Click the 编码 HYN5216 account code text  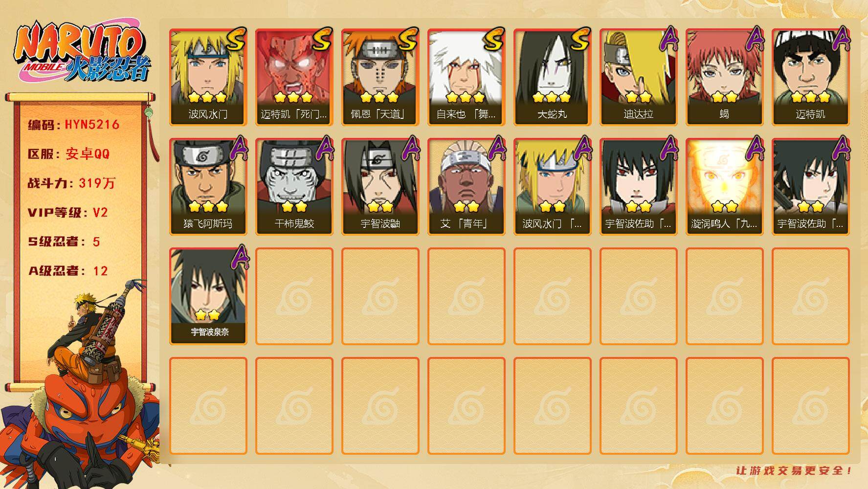pyautogui.click(x=74, y=125)
